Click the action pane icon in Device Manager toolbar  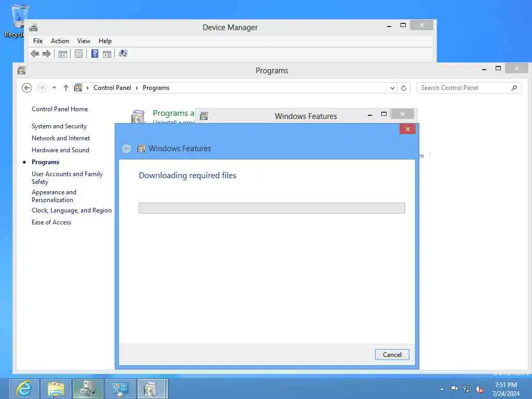pyautogui.click(x=107, y=54)
